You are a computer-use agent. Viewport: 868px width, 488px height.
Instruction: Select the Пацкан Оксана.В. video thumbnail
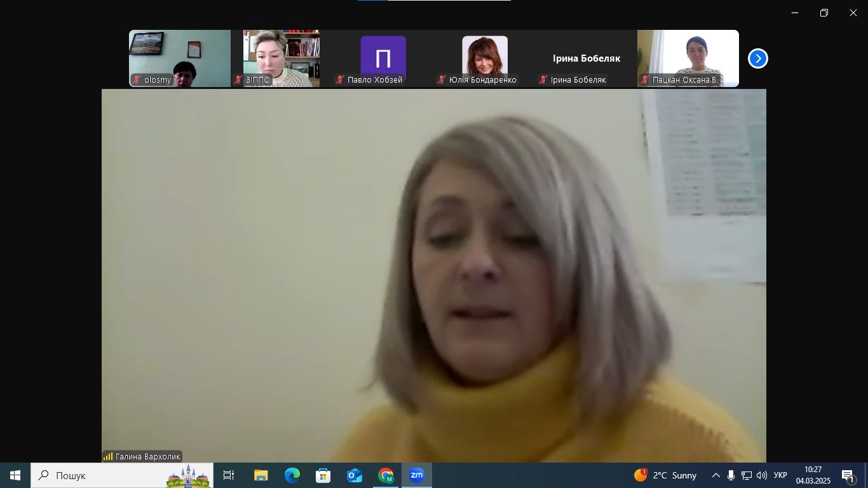point(688,58)
